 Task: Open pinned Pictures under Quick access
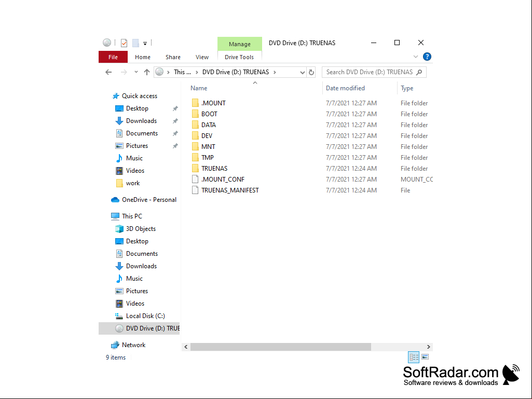[137, 146]
